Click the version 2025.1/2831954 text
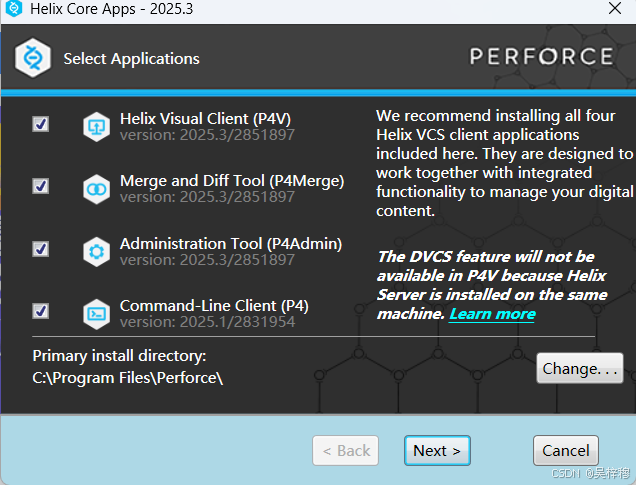Image resolution: width=636 pixels, height=485 pixels. tap(207, 322)
